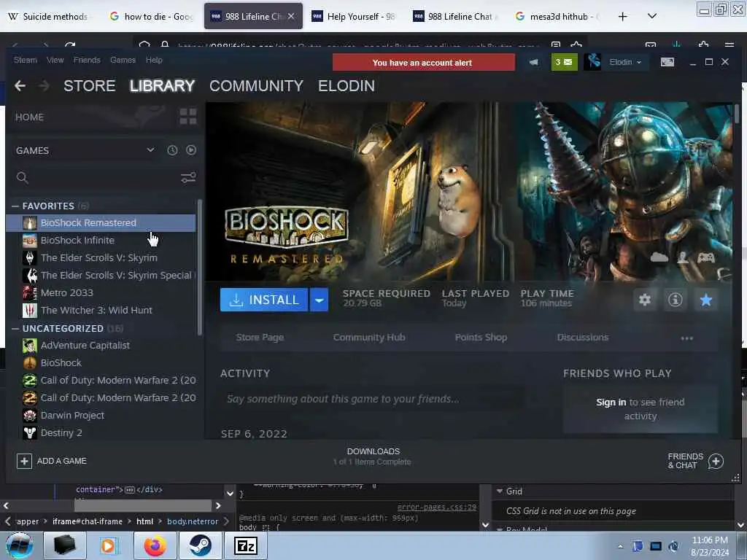Switch to Help Yourself browser tab

tap(354, 16)
